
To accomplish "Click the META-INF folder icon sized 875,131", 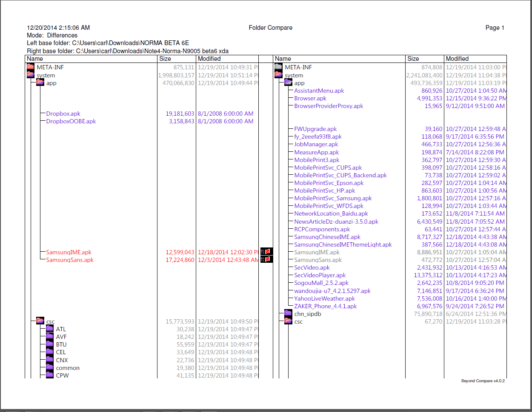I will 31,67.
